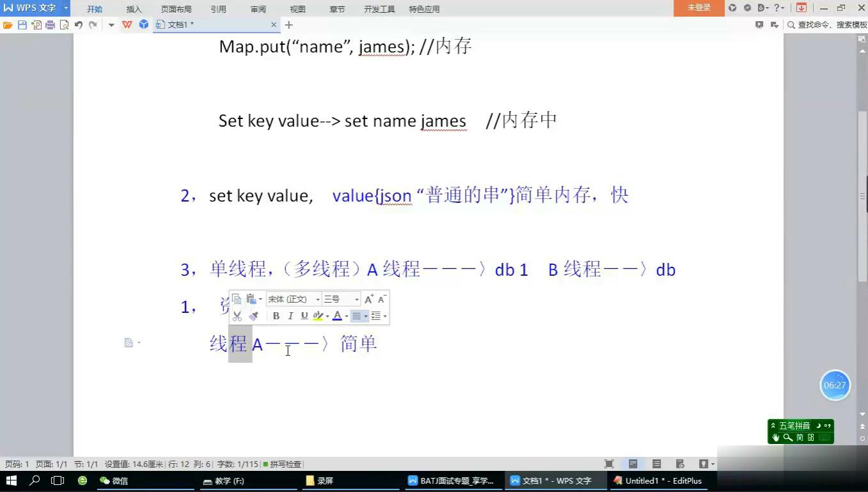Click the Underline icon in mini toolbar
This screenshot has width=868, height=492.
coord(304,316)
